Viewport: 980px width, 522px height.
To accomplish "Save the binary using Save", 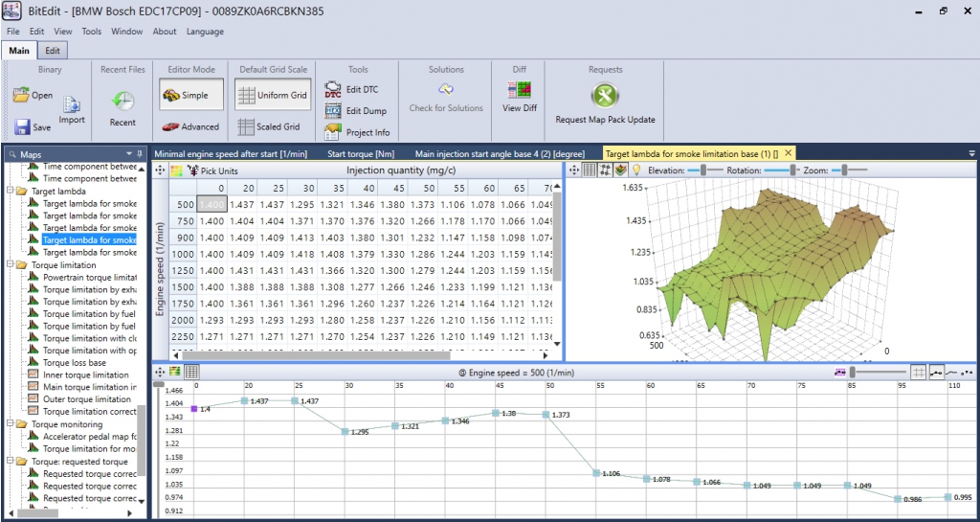I will coord(33,126).
